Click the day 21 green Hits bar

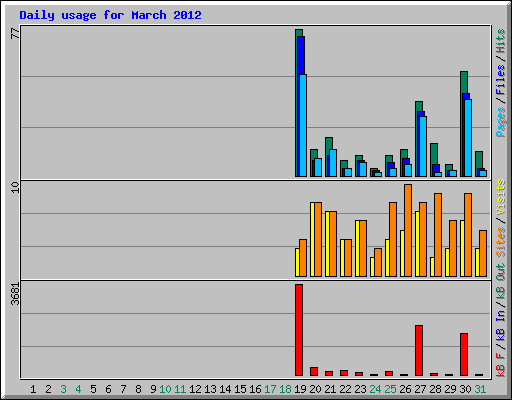click(x=329, y=146)
